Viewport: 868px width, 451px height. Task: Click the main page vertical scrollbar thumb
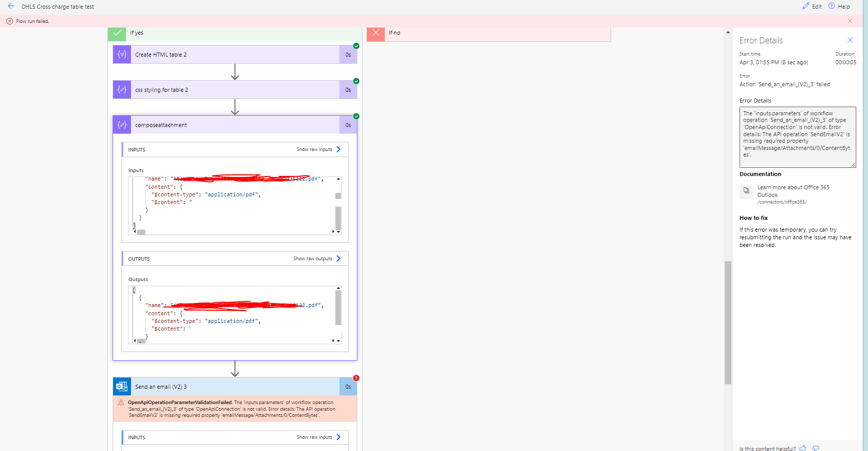tap(728, 322)
